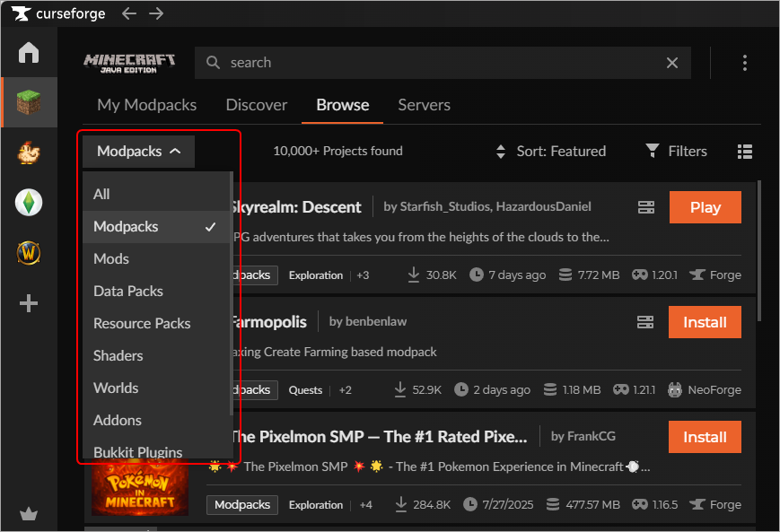Screen dimensions: 780x532
Task: Open the Sort: Featured dropdown
Action: click(551, 151)
